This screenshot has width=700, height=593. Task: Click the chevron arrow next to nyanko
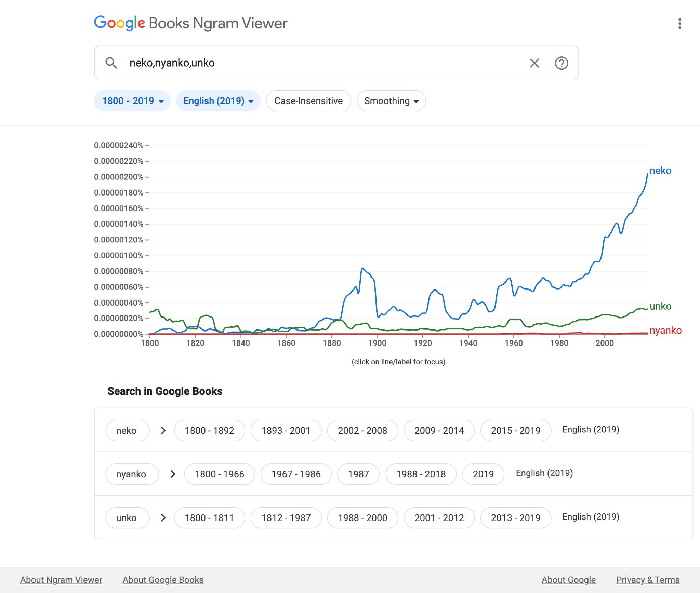click(x=173, y=474)
